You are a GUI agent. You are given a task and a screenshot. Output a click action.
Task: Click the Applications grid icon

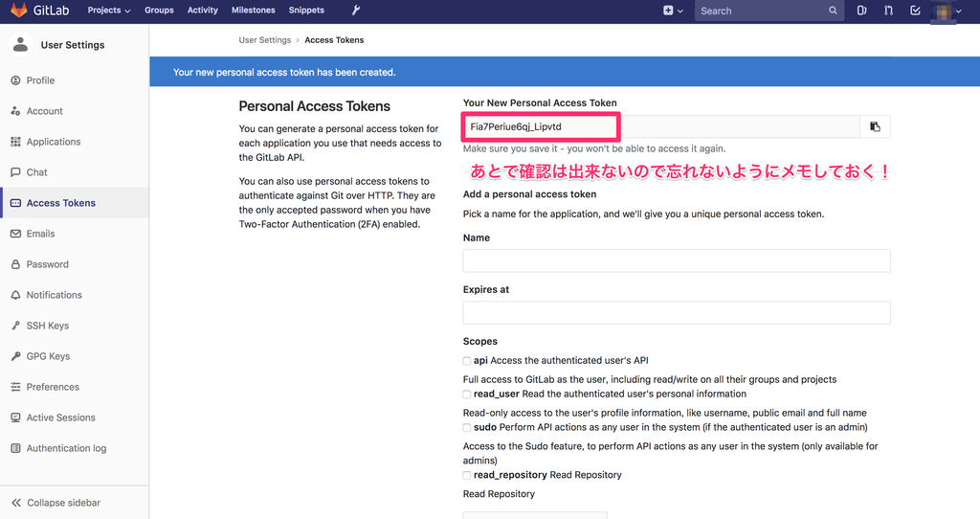[x=15, y=142]
